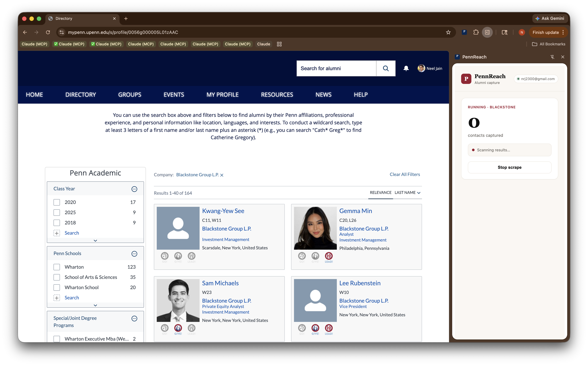The width and height of the screenshot is (588, 366).
Task: Go to DIRECTORY nav tab
Action: (81, 95)
